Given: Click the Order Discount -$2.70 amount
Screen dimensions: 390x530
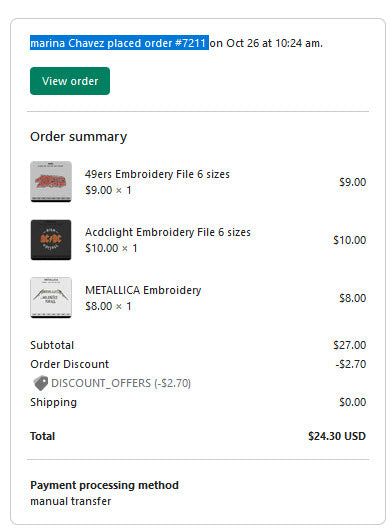Looking at the screenshot, I should [350, 364].
